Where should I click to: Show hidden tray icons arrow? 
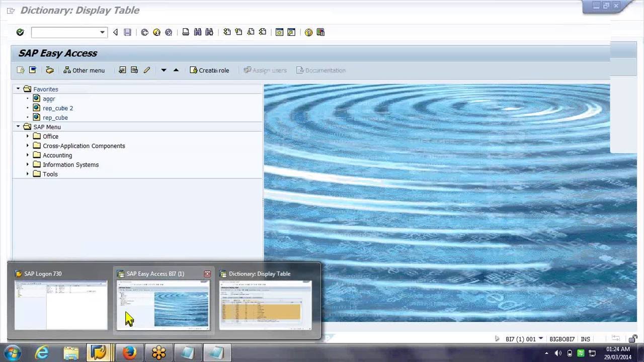(x=547, y=353)
